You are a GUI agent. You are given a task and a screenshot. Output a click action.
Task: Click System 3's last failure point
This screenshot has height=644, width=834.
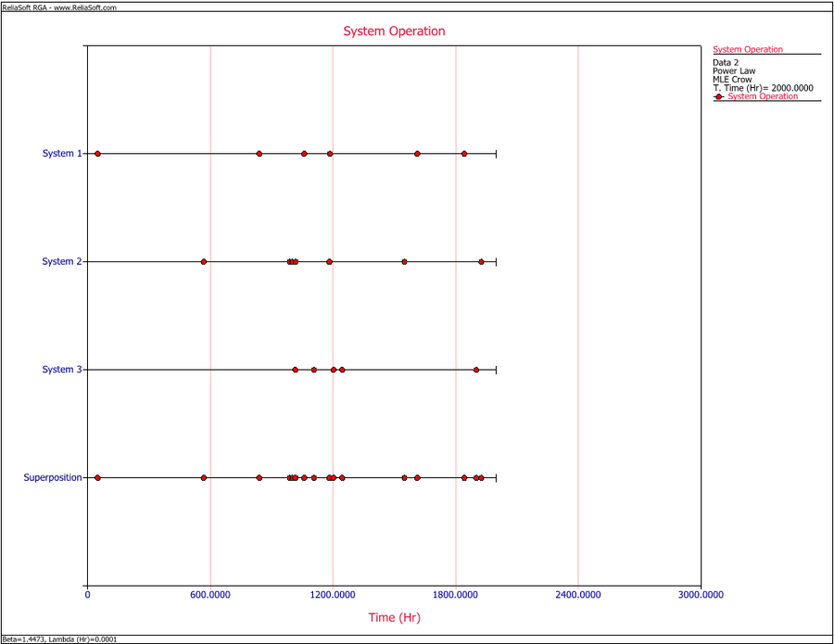476,370
